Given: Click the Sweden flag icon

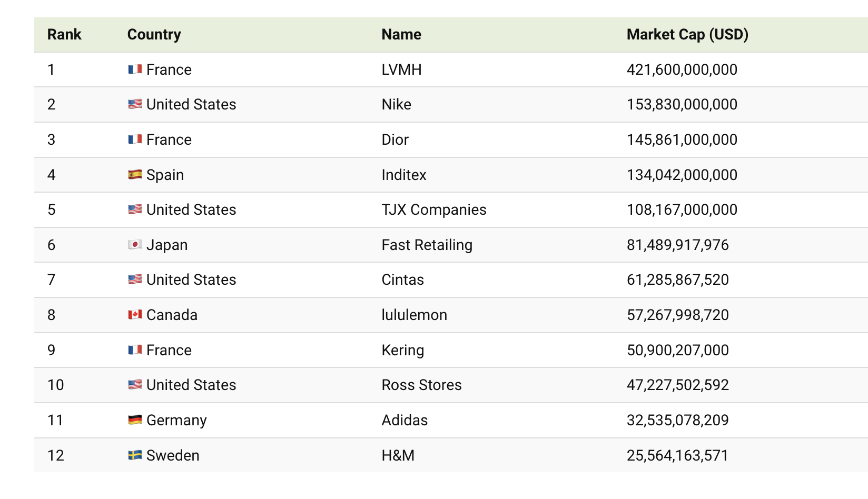Looking at the screenshot, I should (135, 455).
